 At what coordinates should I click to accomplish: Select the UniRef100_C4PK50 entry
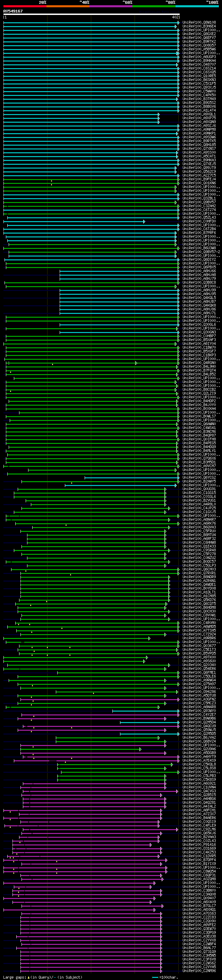click(x=199, y=95)
